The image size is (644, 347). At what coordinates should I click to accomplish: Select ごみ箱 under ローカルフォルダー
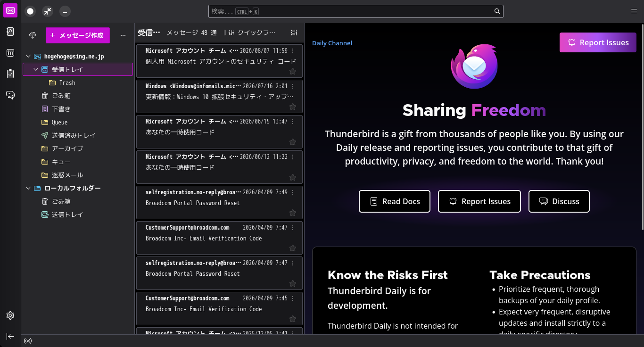pyautogui.click(x=78, y=201)
